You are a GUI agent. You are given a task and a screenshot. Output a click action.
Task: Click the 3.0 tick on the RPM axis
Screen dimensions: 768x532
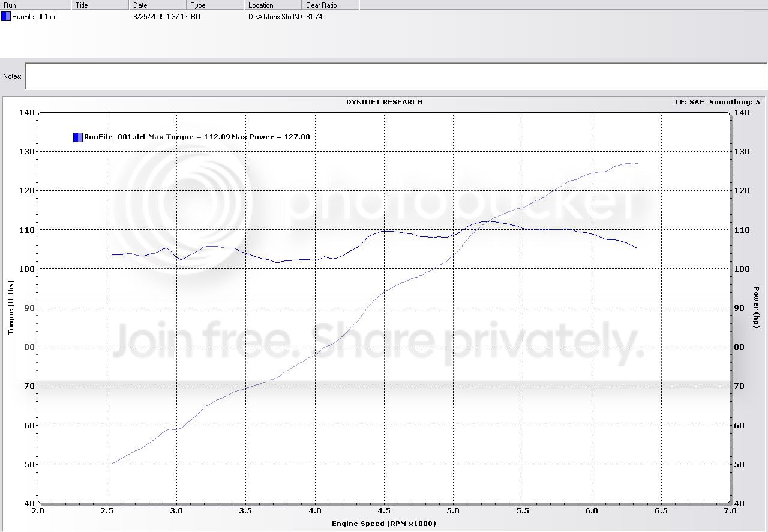tap(176, 511)
